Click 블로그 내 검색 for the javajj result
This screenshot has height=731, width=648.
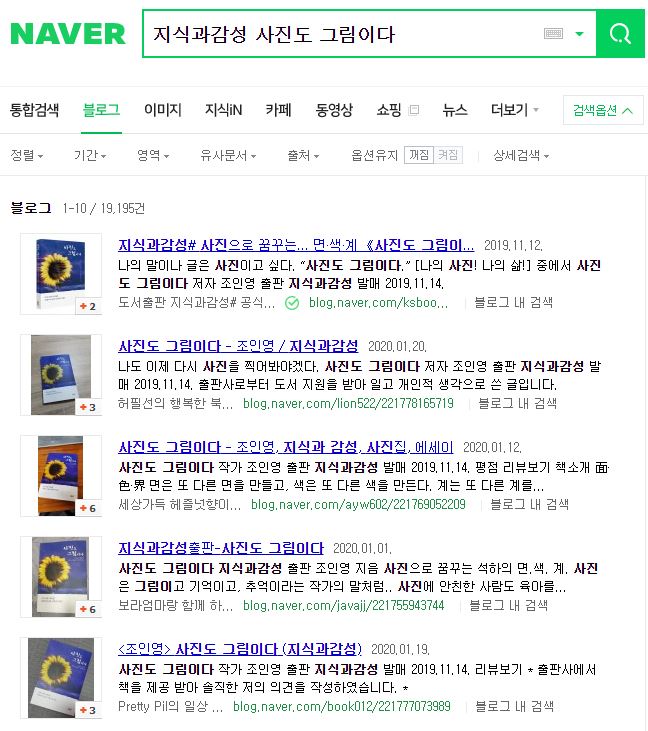508,606
